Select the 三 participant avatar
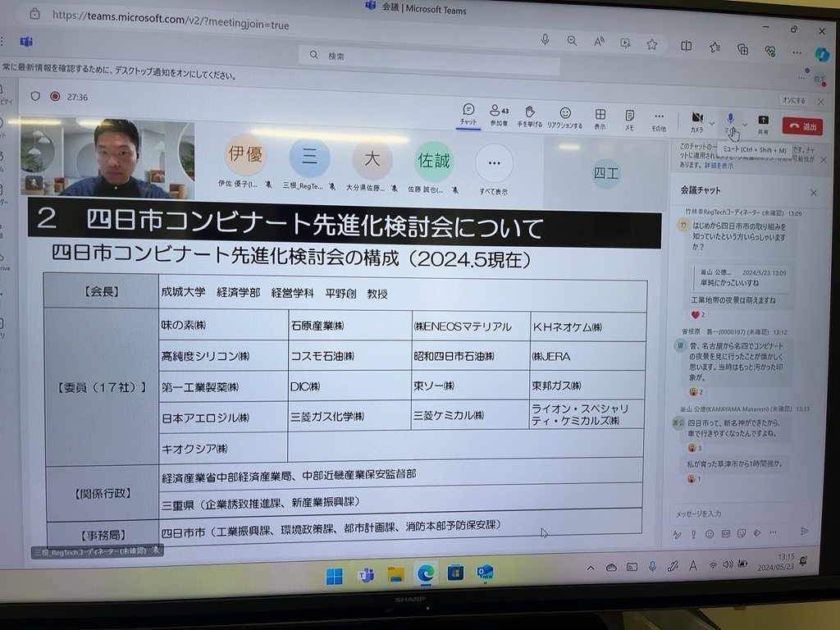 pyautogui.click(x=309, y=157)
